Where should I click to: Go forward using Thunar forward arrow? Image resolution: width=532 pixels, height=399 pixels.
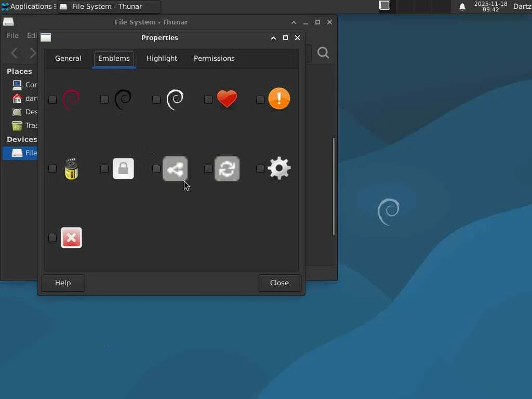click(x=32, y=53)
